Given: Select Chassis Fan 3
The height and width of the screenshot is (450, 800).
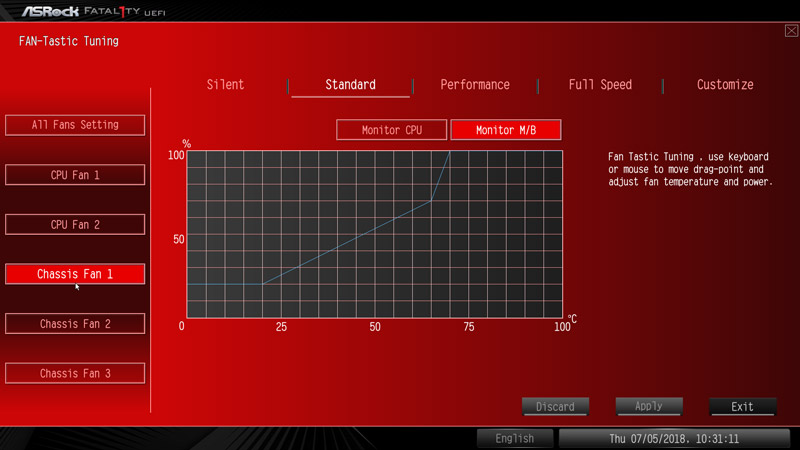Looking at the screenshot, I should [x=75, y=373].
